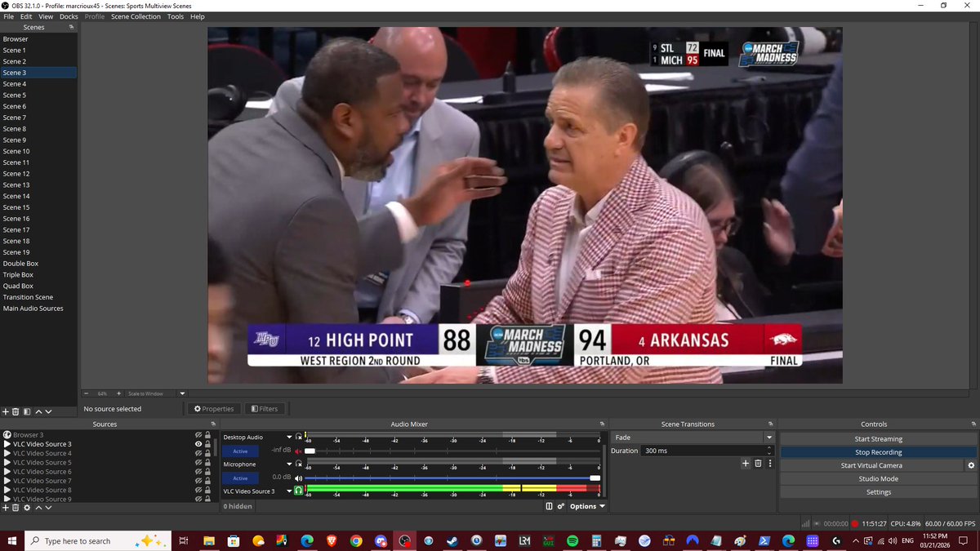Image resolution: width=980 pixels, height=551 pixels.
Task: Click Stop Recording button
Action: (x=878, y=452)
